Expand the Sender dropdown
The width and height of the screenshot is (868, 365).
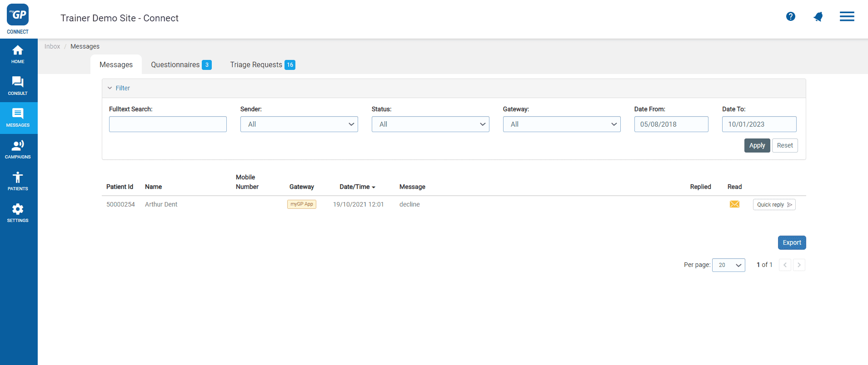point(299,124)
